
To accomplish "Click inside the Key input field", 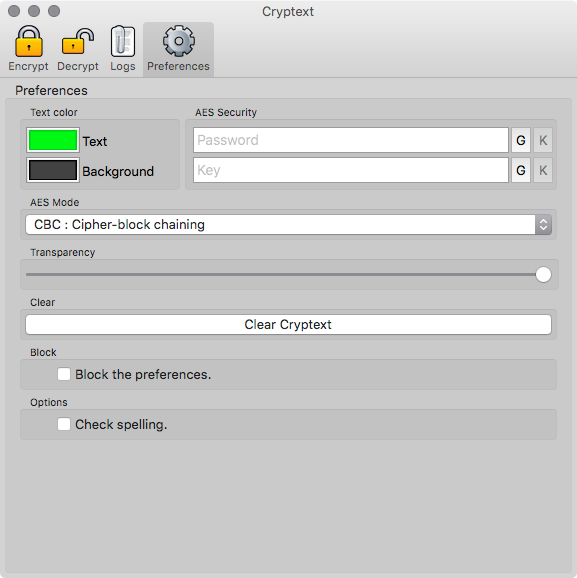I will (x=351, y=170).
